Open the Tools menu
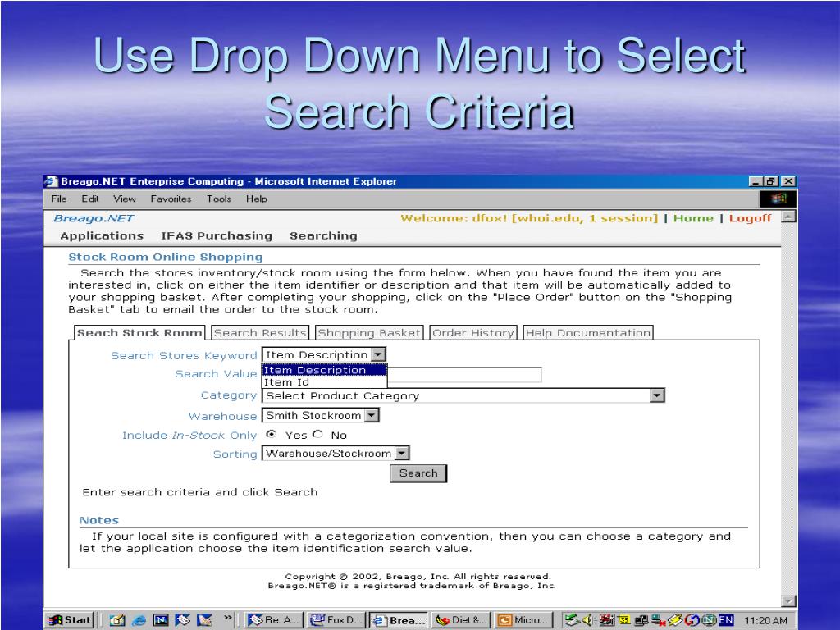Image resolution: width=840 pixels, height=630 pixels. tap(218, 199)
